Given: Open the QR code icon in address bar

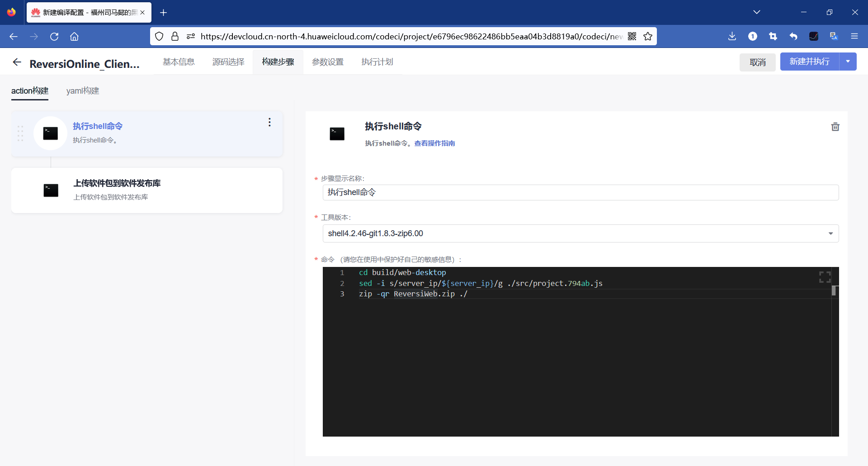Looking at the screenshot, I should [x=632, y=36].
